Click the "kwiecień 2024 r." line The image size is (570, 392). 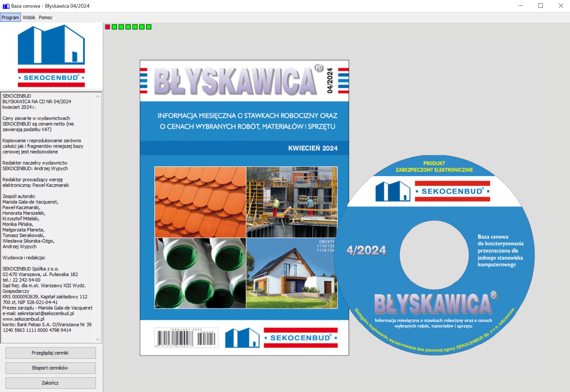tap(19, 107)
